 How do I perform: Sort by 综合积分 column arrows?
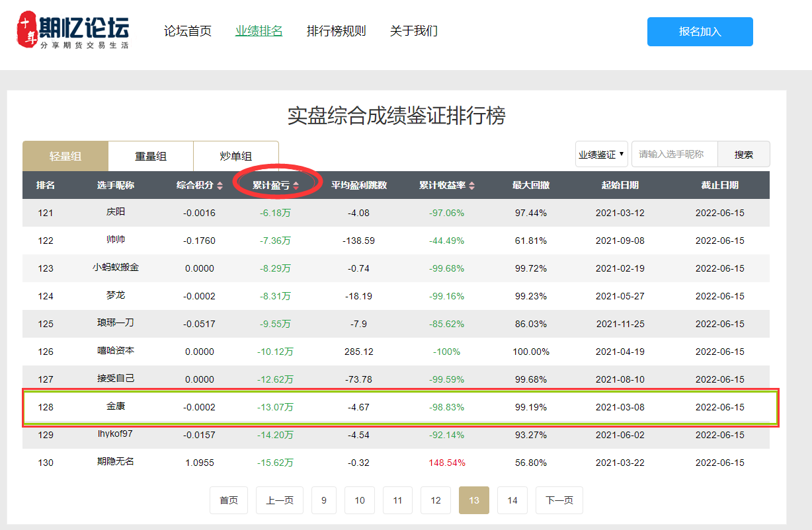[220, 186]
